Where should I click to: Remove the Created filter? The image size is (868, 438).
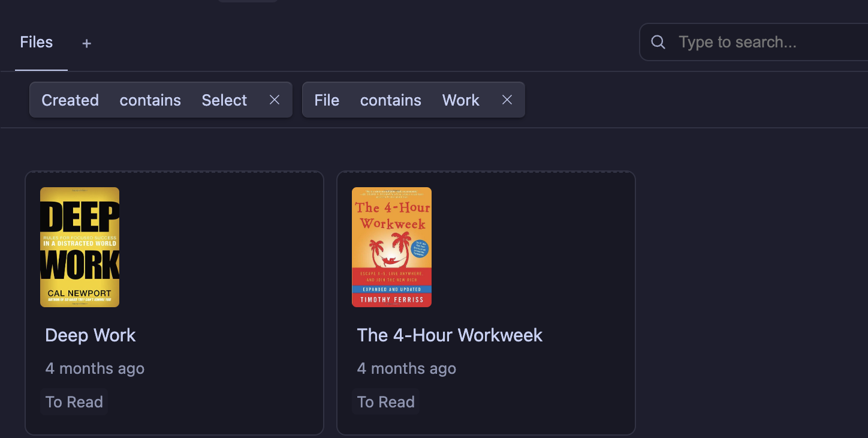point(275,100)
